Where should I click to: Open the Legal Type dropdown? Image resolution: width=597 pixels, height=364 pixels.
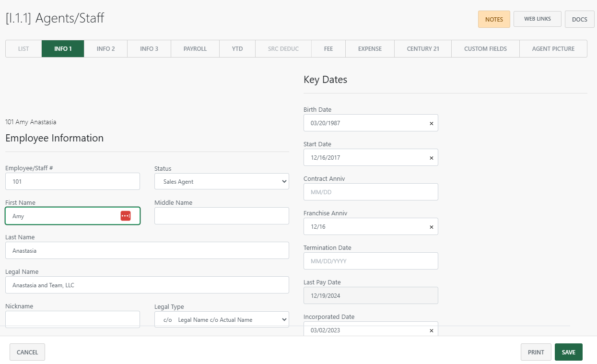tap(221, 319)
